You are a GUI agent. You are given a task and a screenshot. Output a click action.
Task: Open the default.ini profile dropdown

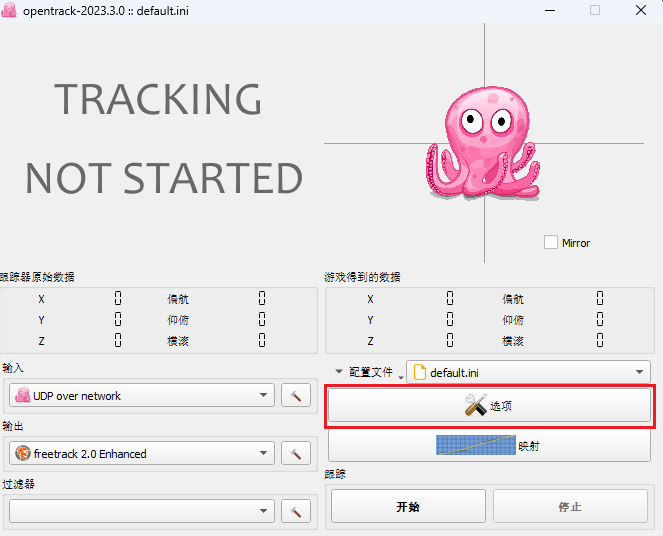pos(528,372)
